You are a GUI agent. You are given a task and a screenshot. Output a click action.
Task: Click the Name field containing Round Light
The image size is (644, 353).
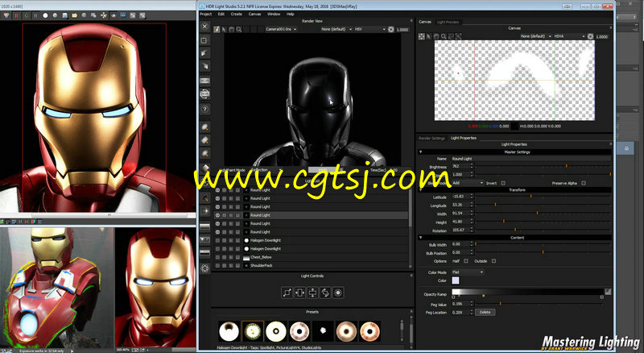[531, 159]
